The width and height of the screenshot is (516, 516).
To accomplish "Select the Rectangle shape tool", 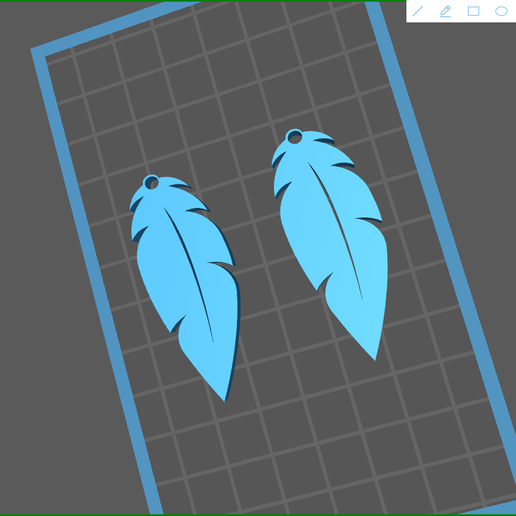I will point(473,11).
